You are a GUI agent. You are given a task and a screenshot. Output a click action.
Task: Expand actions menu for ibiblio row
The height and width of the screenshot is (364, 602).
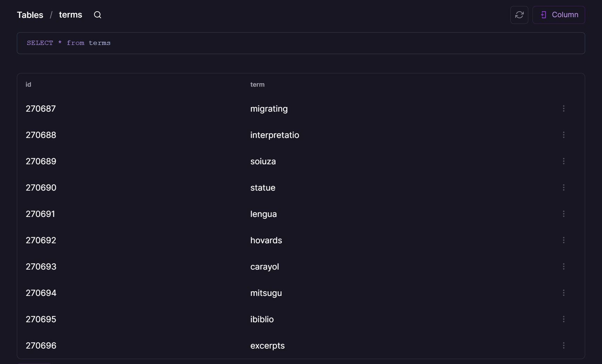coord(564,319)
